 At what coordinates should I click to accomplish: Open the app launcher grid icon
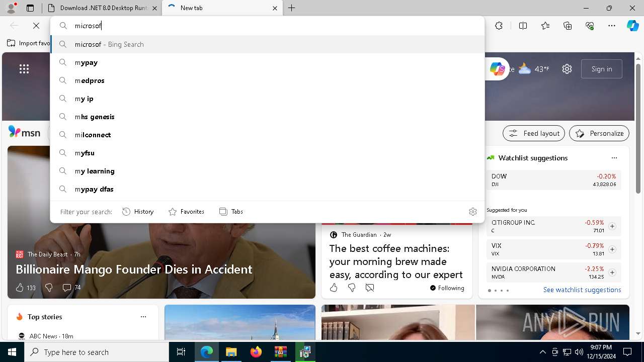(x=24, y=69)
